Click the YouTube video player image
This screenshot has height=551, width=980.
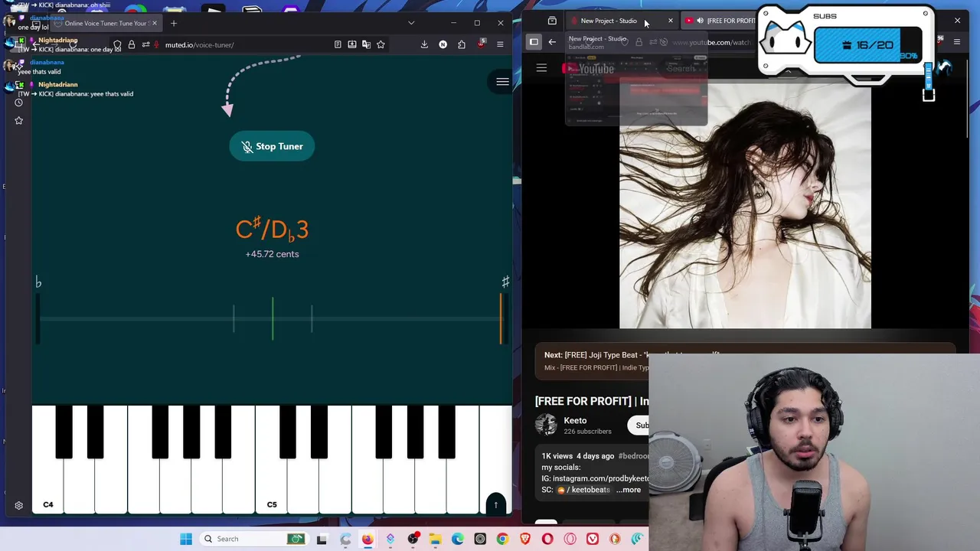(745, 206)
